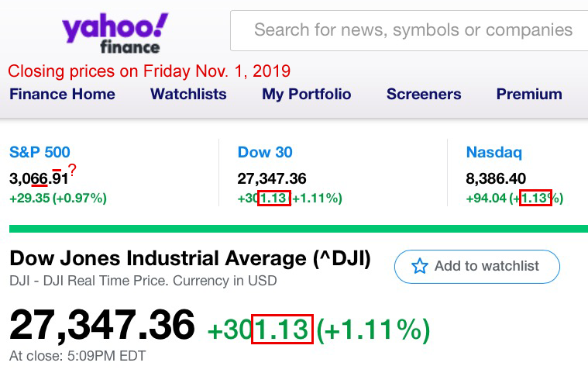
Task: Open the Screeners tab
Action: coord(424,95)
